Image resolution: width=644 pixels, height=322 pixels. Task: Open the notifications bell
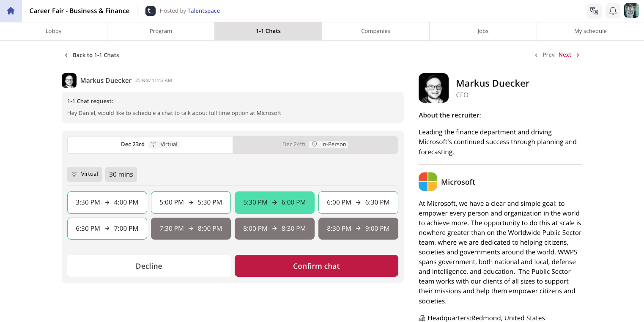tap(613, 11)
